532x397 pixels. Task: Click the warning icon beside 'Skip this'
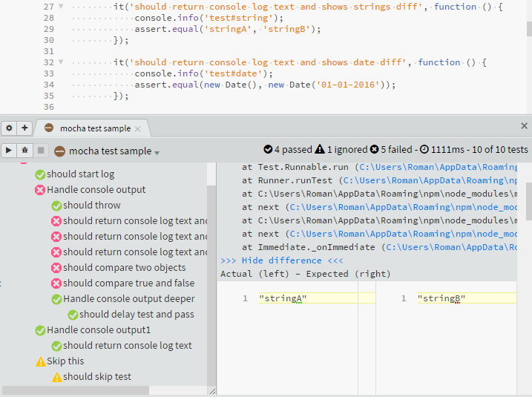(40, 361)
